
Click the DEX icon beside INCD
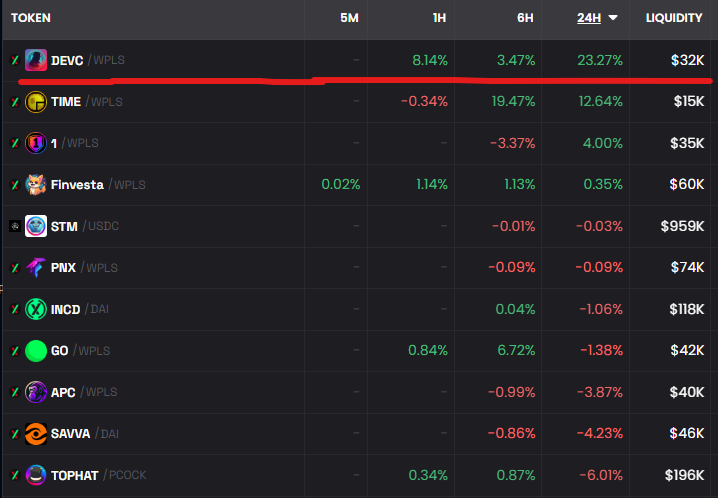point(15,309)
